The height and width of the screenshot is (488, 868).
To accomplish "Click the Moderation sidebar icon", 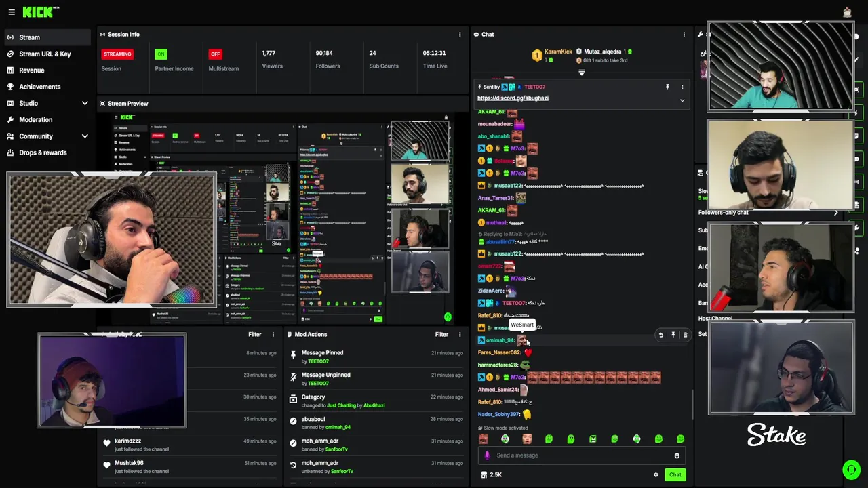I will (10, 120).
